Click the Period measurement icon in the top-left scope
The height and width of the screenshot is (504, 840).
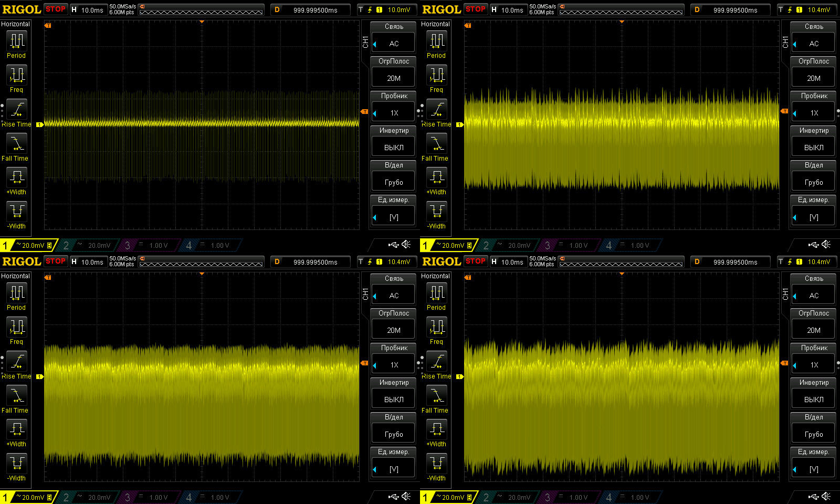click(16, 41)
